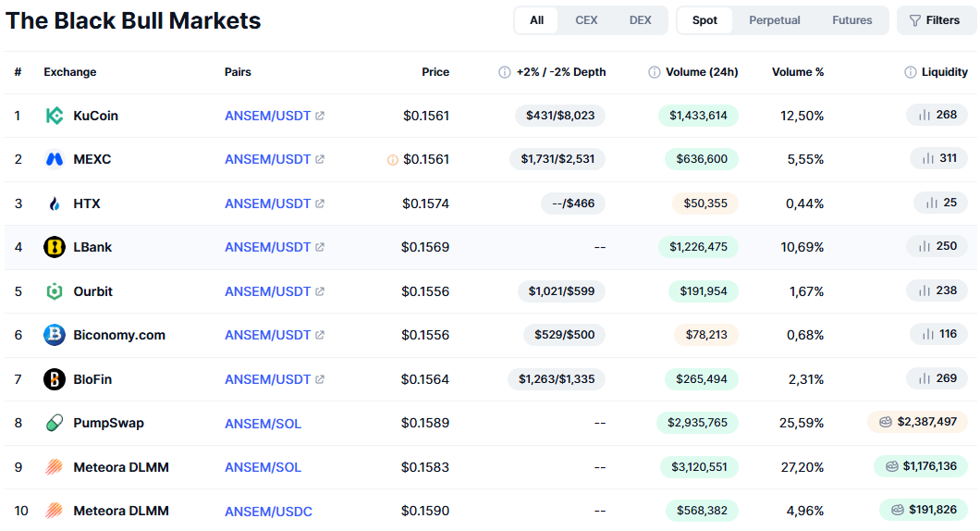The image size is (980, 531).
Task: Click the LBank yellow logo
Action: (x=55, y=247)
